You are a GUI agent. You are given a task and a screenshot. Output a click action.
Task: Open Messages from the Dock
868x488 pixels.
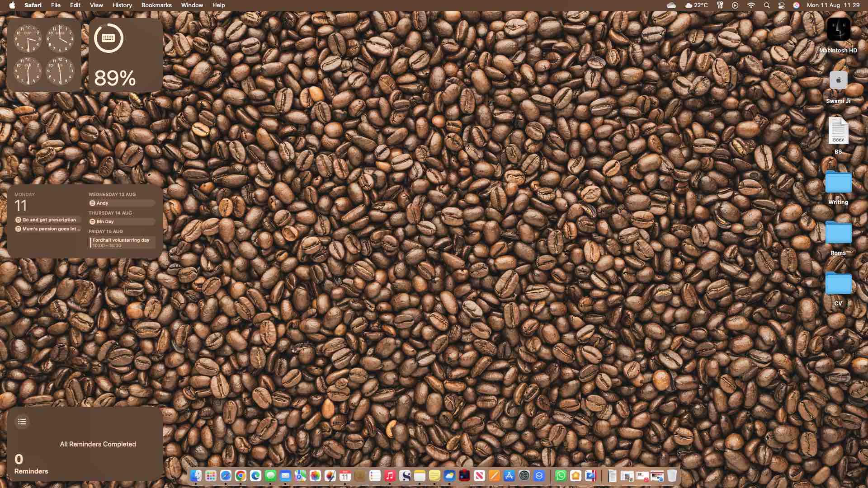click(x=270, y=476)
